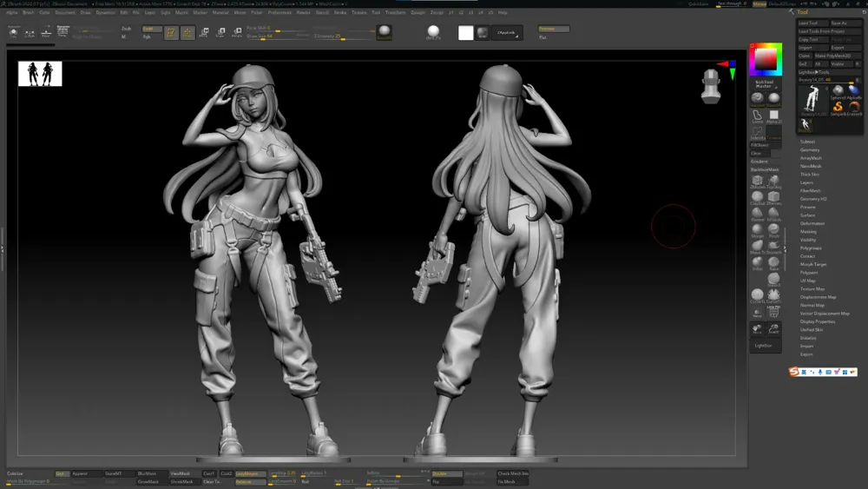Select the ZModeler brush icon

[757, 181]
